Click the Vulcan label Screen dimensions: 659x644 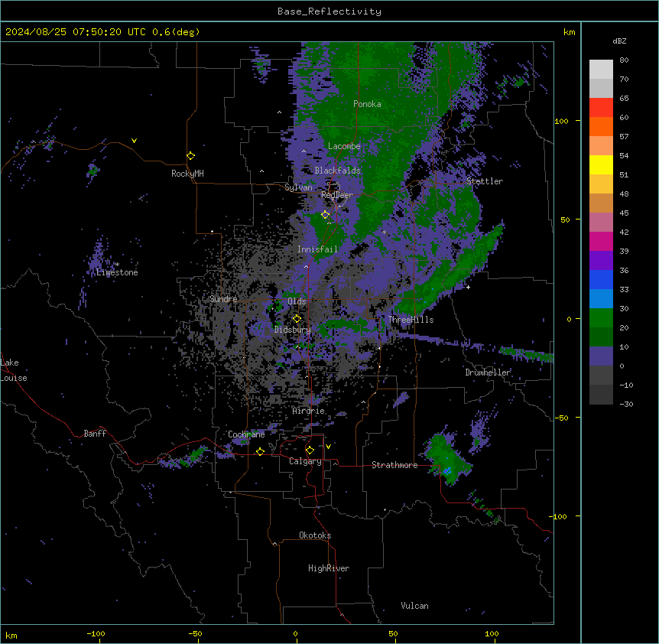tap(415, 606)
